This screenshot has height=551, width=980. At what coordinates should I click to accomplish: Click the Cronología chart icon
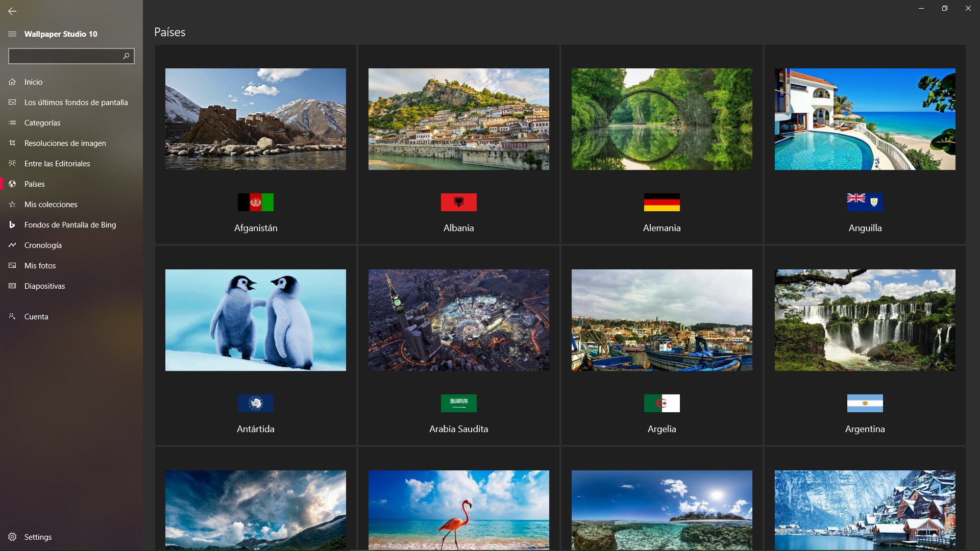tap(12, 245)
